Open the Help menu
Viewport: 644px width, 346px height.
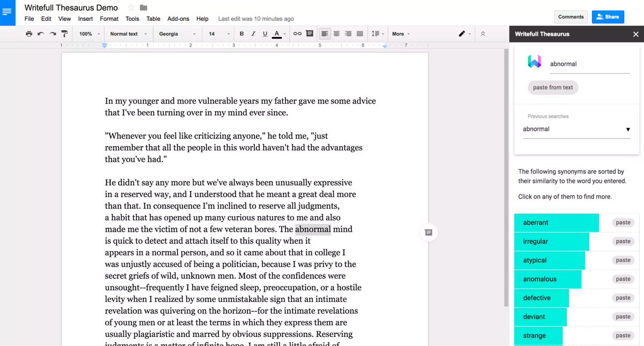click(x=202, y=19)
